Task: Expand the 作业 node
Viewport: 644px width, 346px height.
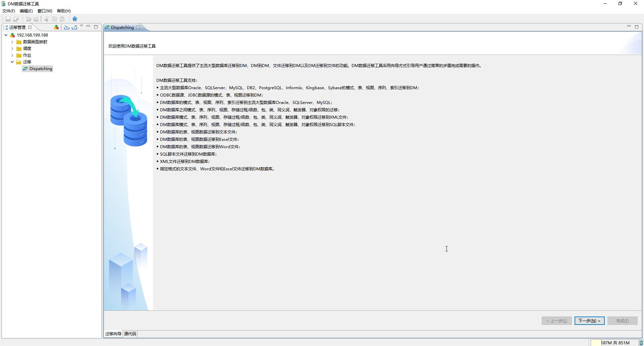Action: tap(12, 55)
